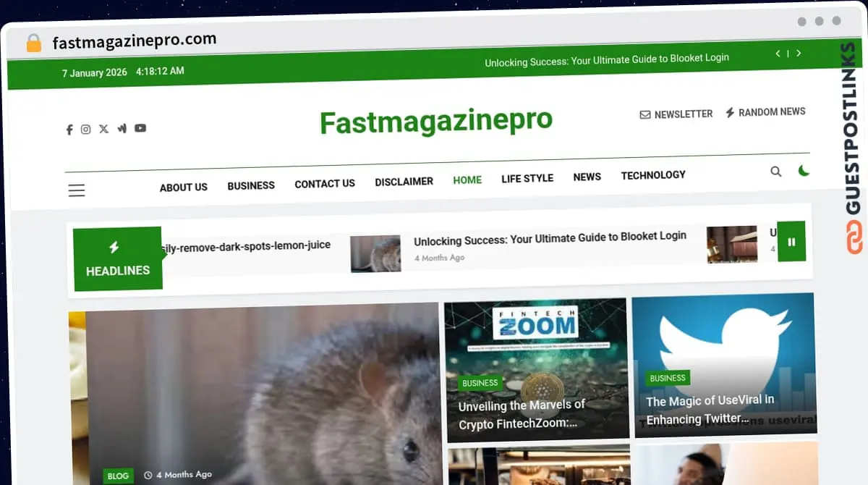Click the HEADLINES label badge
This screenshot has width=868, height=485.
pos(118,259)
